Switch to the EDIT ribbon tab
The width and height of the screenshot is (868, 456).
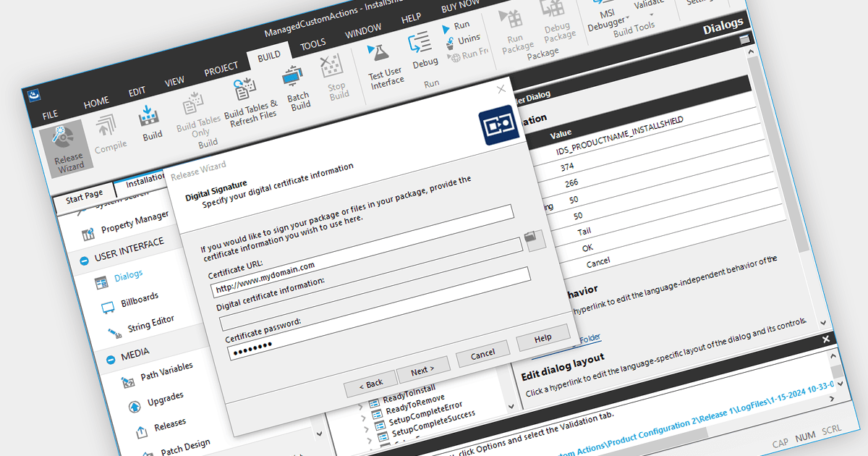[x=137, y=92]
